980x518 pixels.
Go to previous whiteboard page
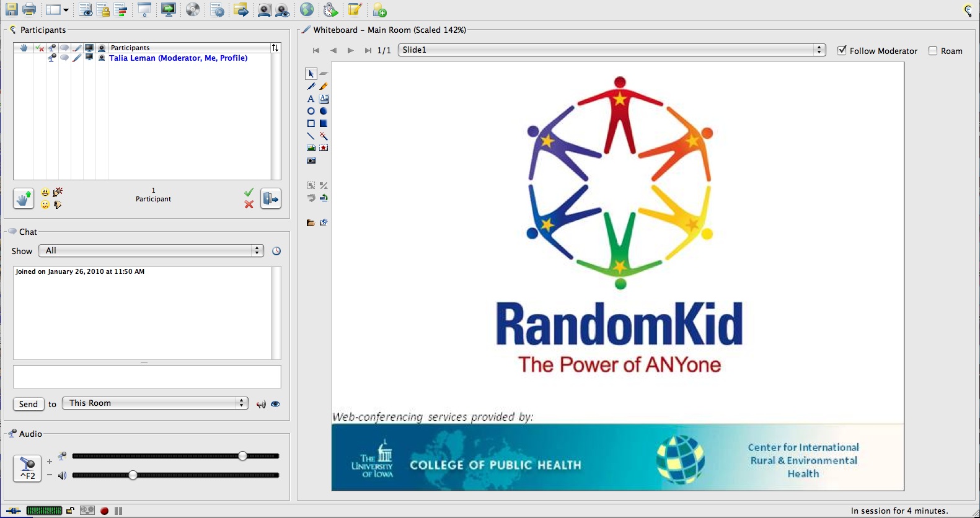point(333,51)
